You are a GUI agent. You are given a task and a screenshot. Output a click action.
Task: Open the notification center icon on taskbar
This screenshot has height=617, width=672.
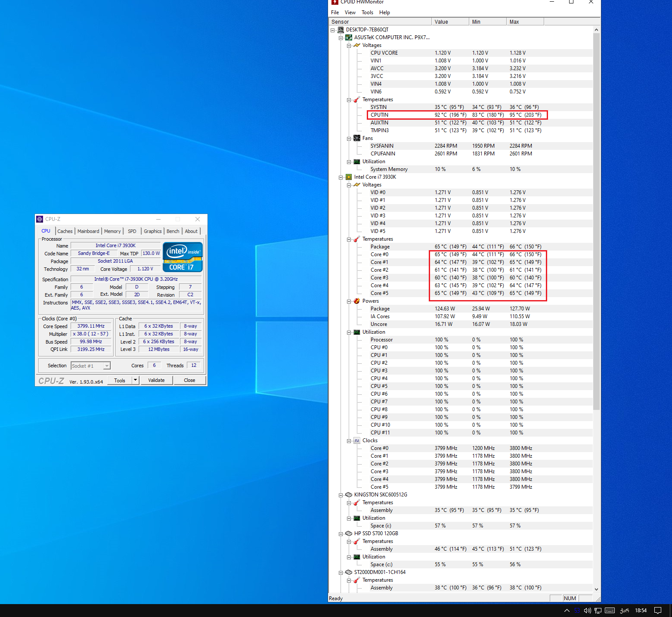(x=657, y=611)
